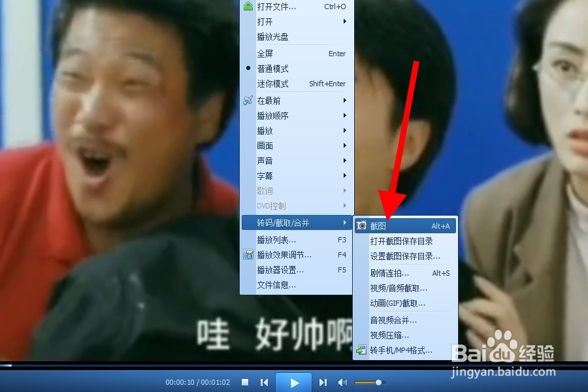Select 转手机/MP4格式...
The image size is (588, 392).
point(405,350)
